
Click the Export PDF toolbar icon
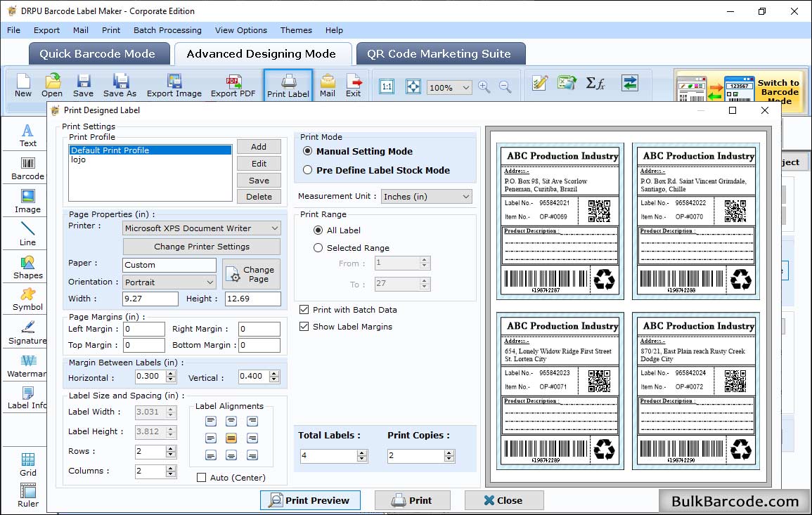pos(233,85)
